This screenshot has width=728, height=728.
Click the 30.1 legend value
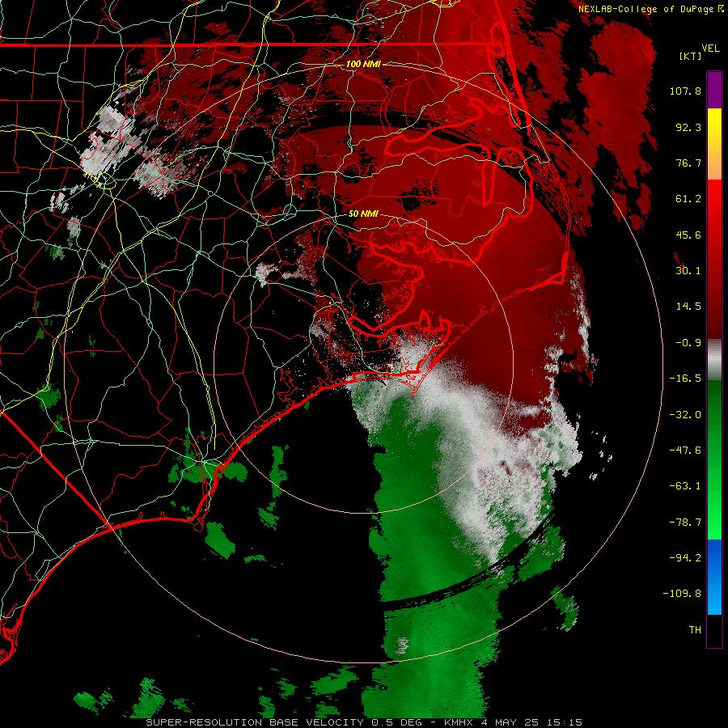(688, 271)
